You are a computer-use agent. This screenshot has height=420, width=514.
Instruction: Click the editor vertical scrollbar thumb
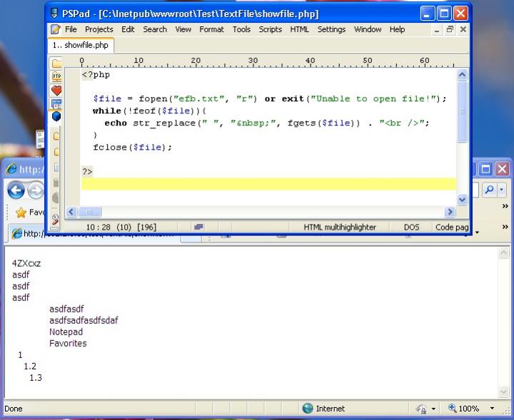[462, 112]
